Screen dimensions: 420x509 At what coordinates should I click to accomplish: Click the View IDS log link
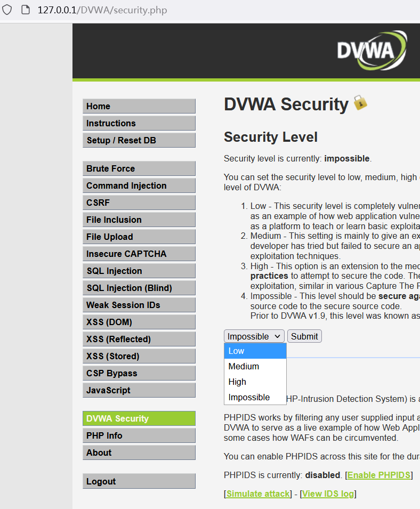[328, 494]
